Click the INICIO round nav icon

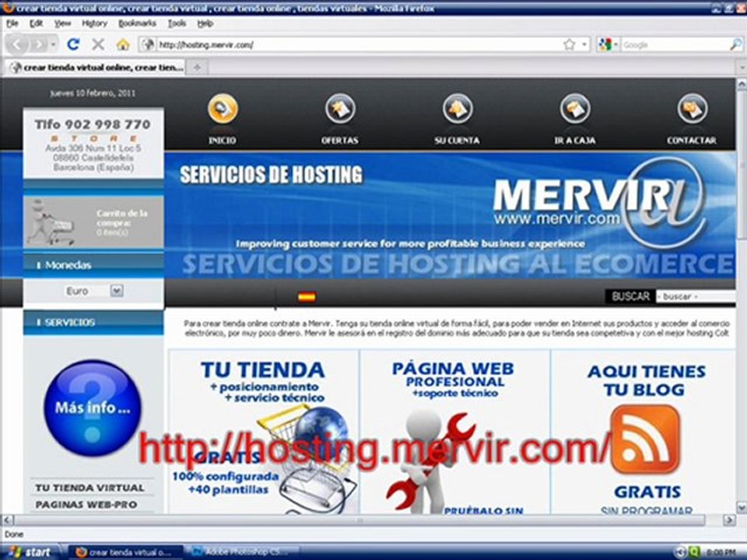click(223, 109)
